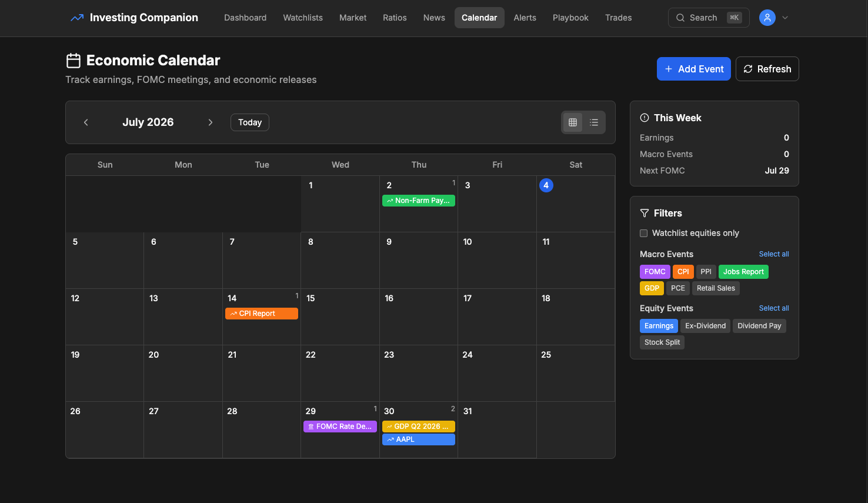The height and width of the screenshot is (503, 868).
Task: Open the News nav item
Action: (434, 18)
